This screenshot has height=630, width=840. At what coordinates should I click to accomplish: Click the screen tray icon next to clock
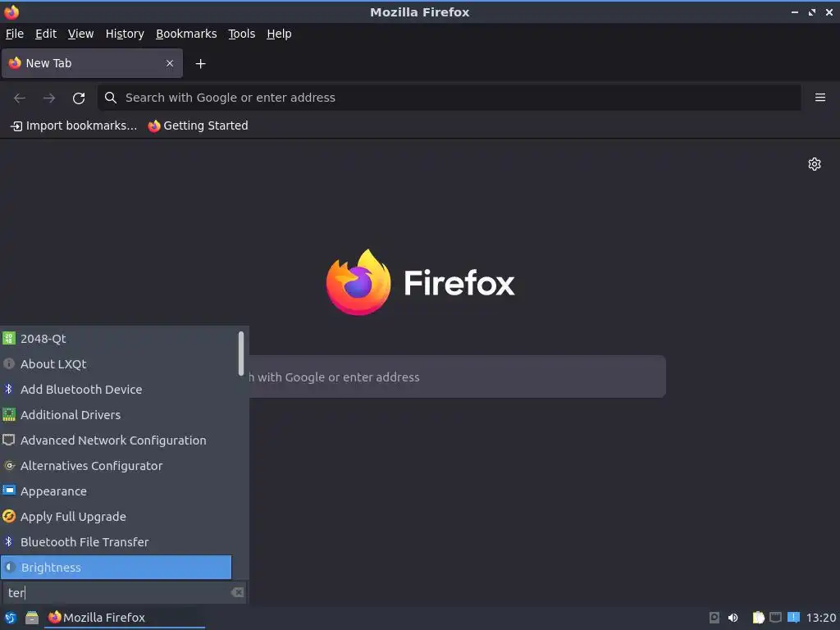pyautogui.click(x=775, y=617)
